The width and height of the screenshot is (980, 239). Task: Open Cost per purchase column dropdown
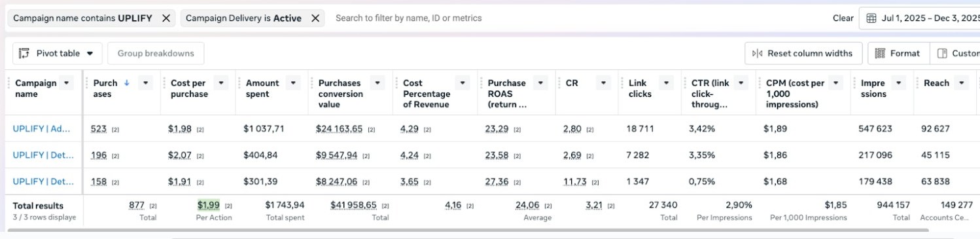pos(221,83)
